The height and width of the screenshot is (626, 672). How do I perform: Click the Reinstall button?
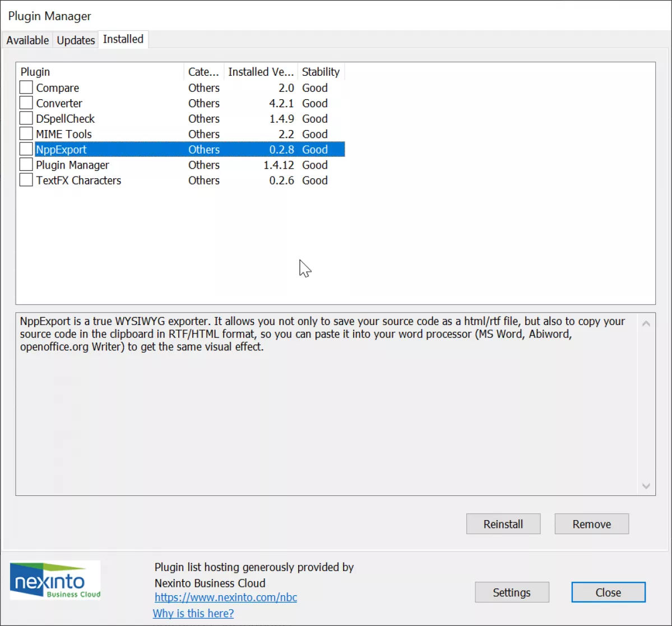(503, 523)
